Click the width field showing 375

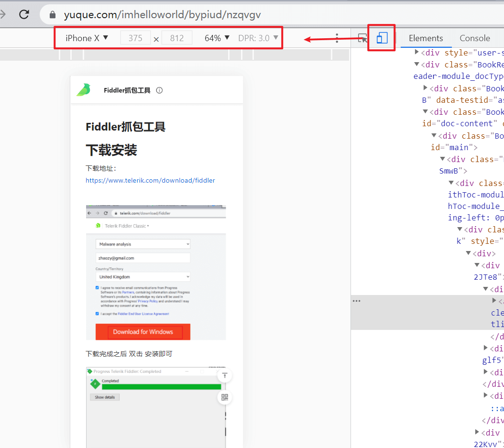[135, 38]
